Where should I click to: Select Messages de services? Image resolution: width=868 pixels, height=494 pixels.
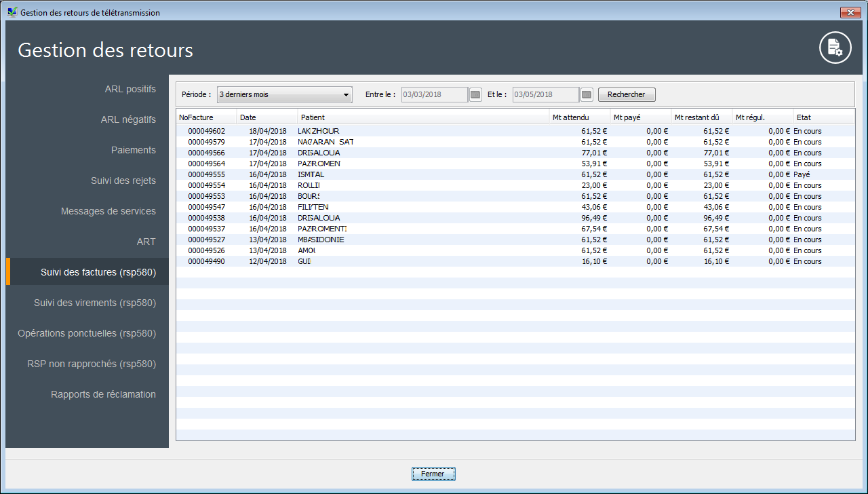click(x=108, y=211)
